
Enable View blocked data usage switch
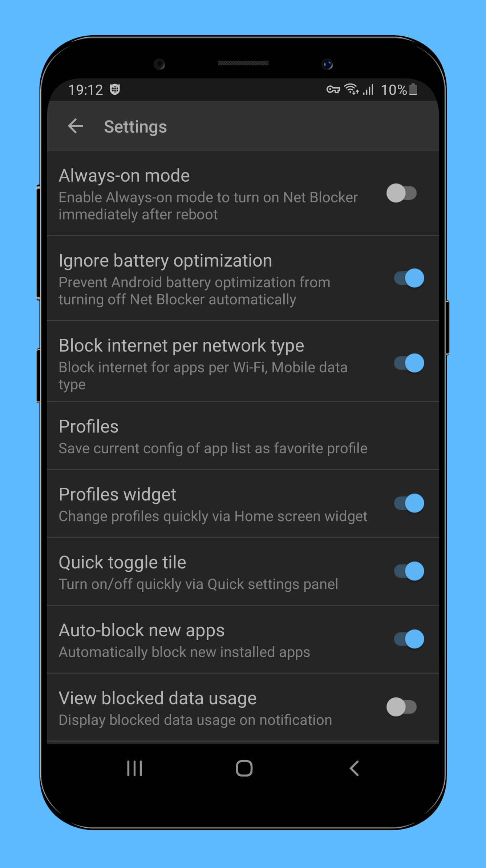pyautogui.click(x=402, y=707)
